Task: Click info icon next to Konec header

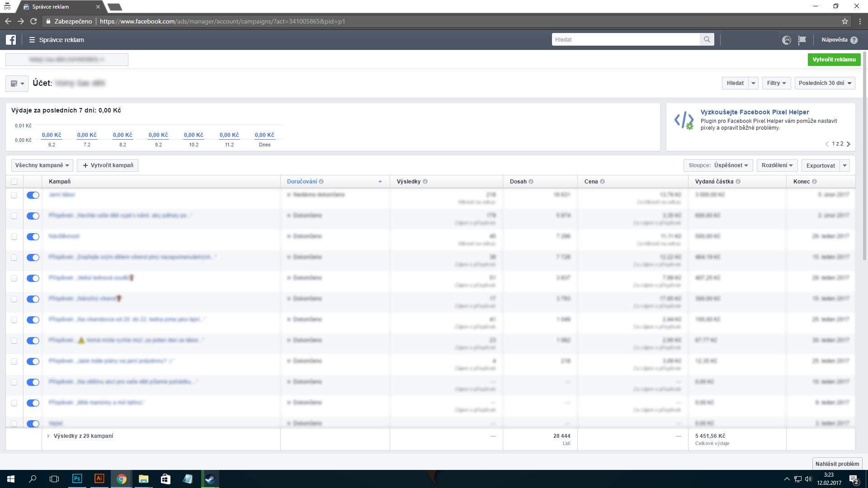Action: (x=815, y=182)
